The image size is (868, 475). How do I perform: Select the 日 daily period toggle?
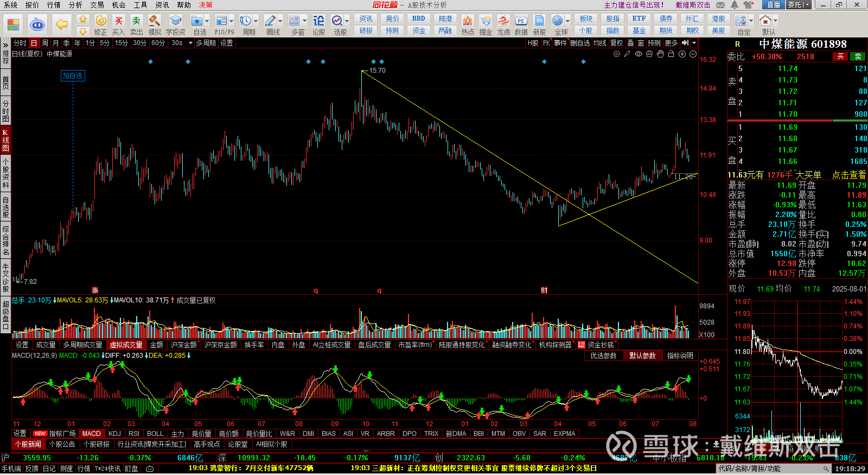(x=34, y=43)
